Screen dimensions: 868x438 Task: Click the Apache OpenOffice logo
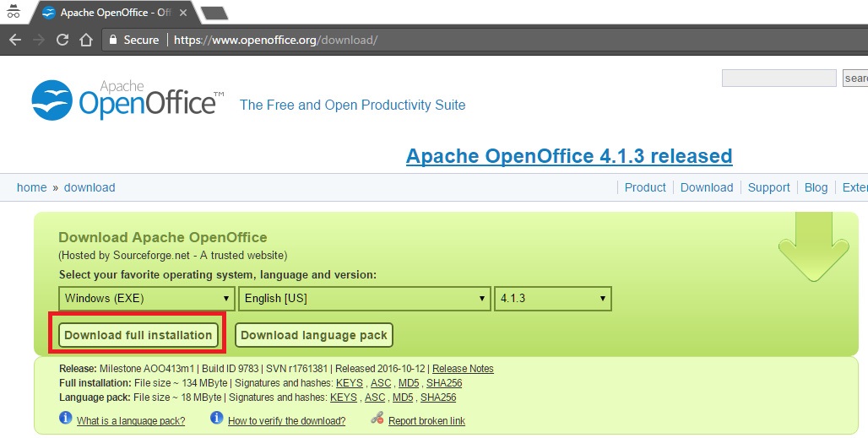click(127, 100)
